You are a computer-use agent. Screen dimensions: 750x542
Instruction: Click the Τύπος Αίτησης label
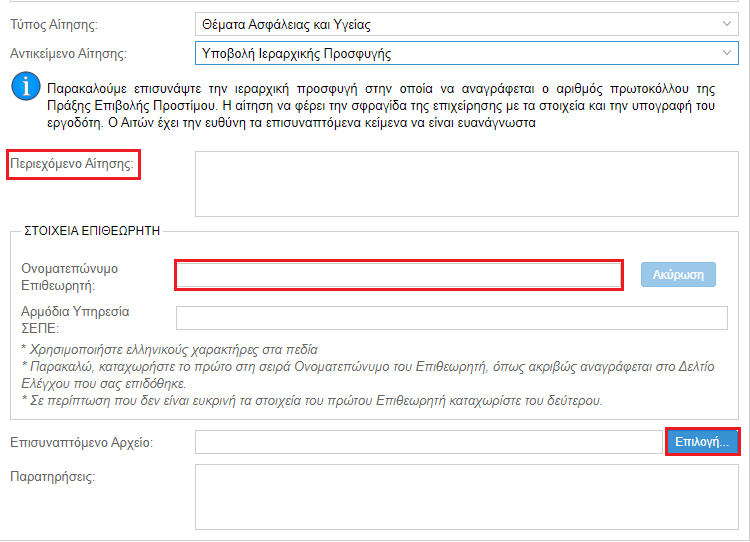click(x=54, y=24)
